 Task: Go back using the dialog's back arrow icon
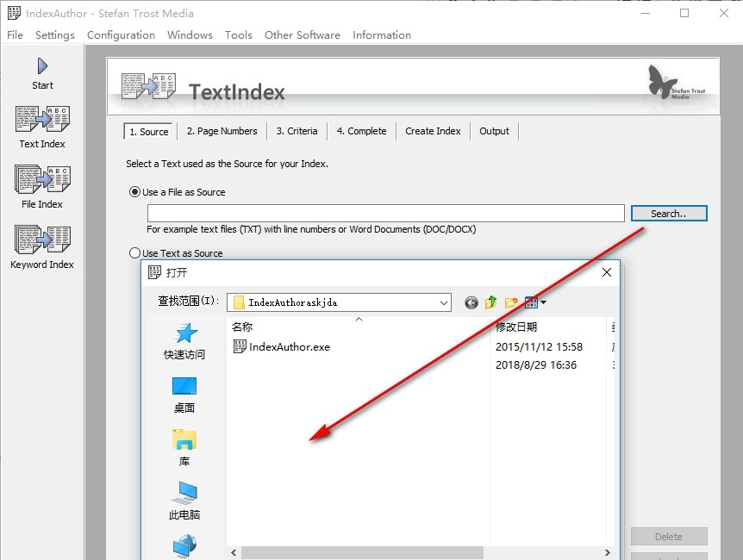(x=471, y=302)
